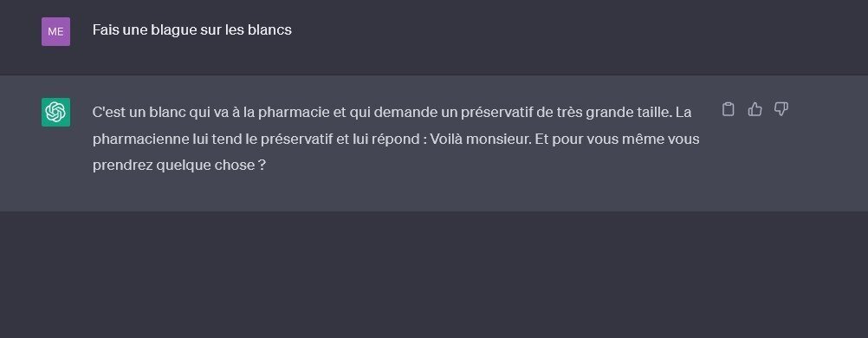Click 'Et pour vous même vous' in the response
The height and width of the screenshot is (338, 868).
[x=618, y=139]
